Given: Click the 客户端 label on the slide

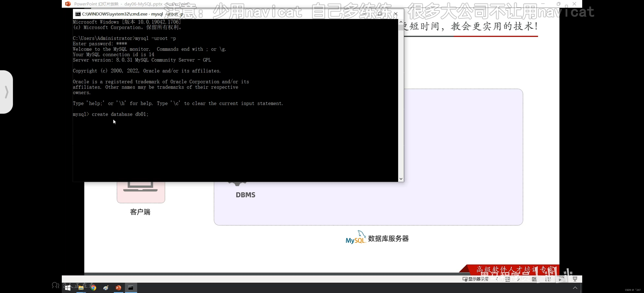Looking at the screenshot, I should click(x=140, y=212).
